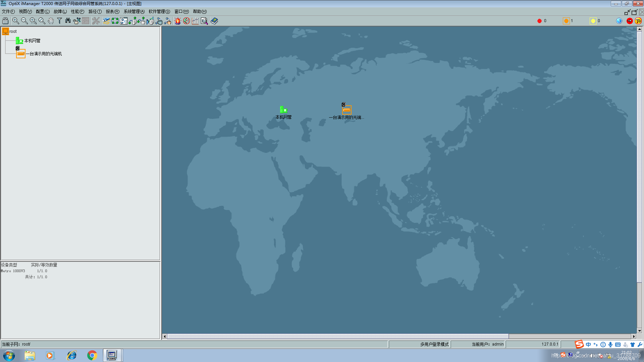Viewport: 644px width, 362px height.
Task: Open the red alarm siren icon
Action: [x=178, y=21]
